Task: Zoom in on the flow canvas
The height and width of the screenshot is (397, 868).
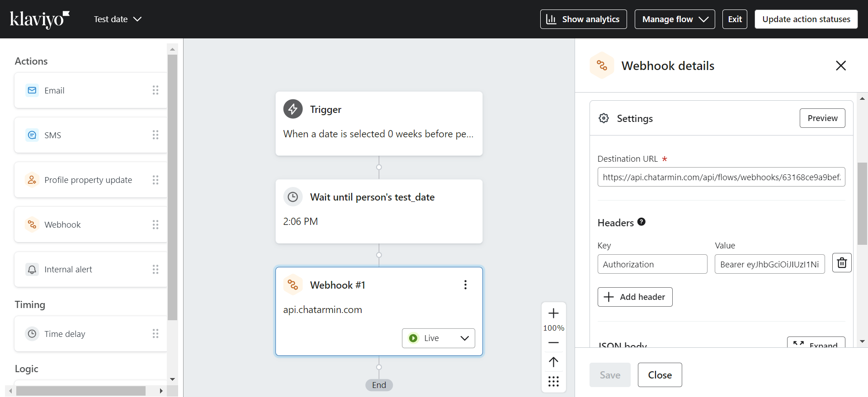Action: tap(553, 313)
